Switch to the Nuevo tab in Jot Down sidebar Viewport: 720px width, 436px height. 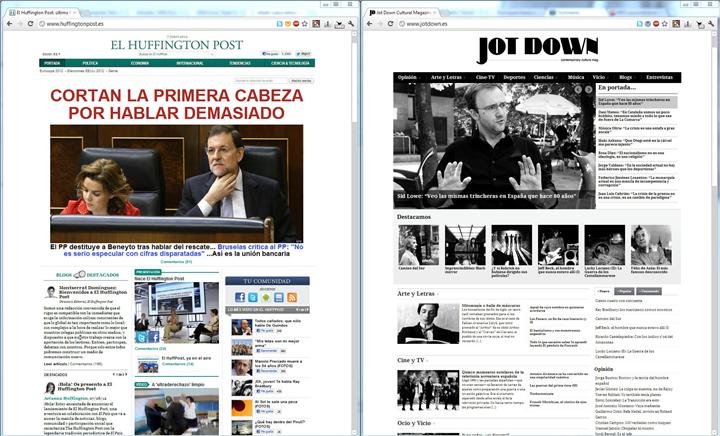tap(603, 291)
